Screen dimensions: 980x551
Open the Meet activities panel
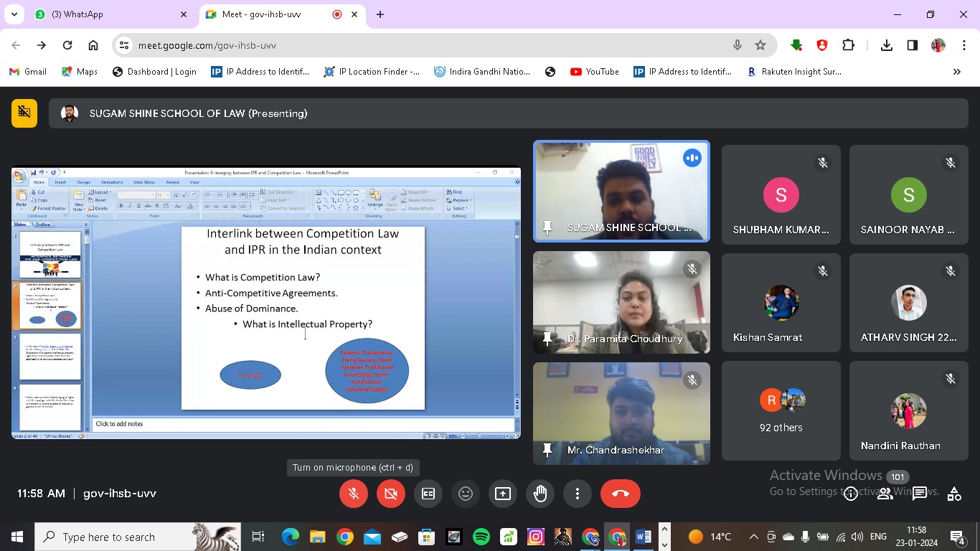(954, 494)
